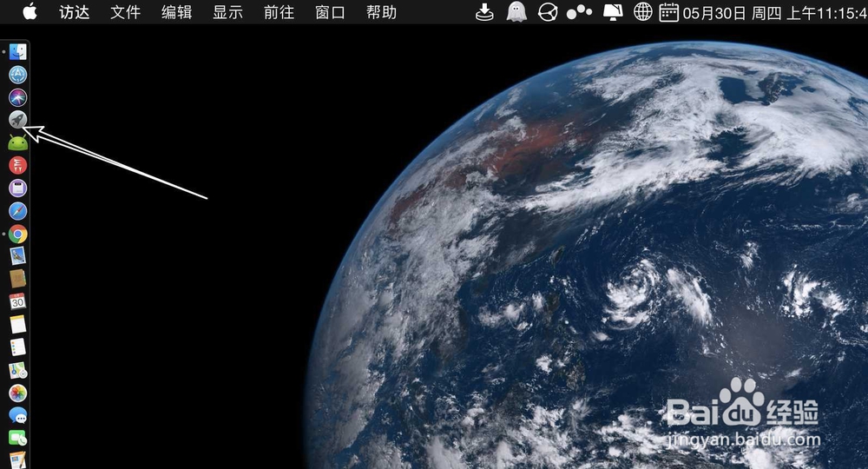This screenshot has height=469, width=868.
Task: Open Calendar icon showing 30
Action: coord(17,301)
